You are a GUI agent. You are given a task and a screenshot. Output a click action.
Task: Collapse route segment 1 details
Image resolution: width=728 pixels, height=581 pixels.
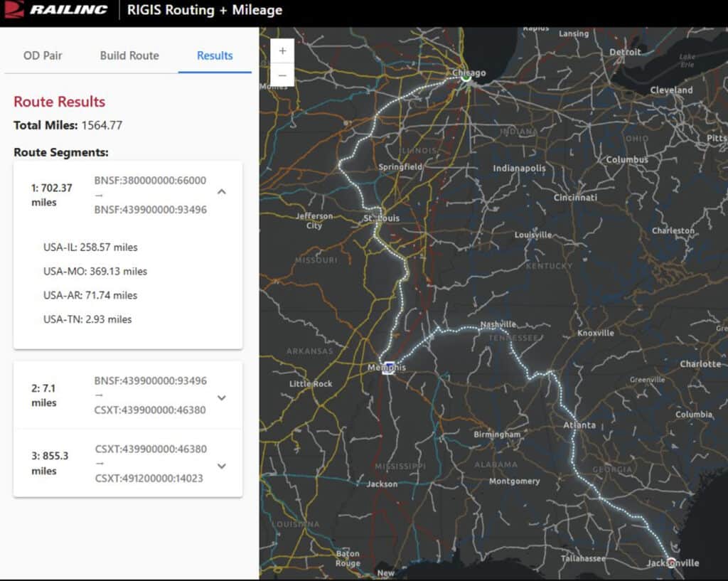[x=222, y=192]
